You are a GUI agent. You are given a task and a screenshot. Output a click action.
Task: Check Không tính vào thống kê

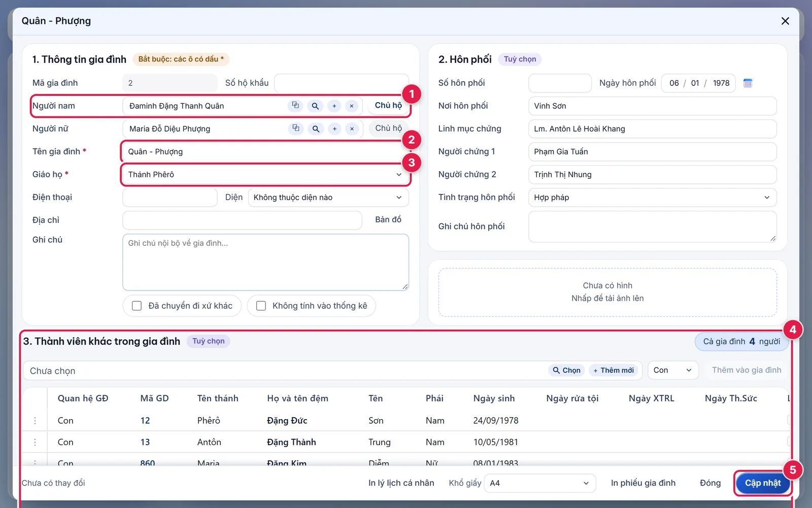coord(261,306)
